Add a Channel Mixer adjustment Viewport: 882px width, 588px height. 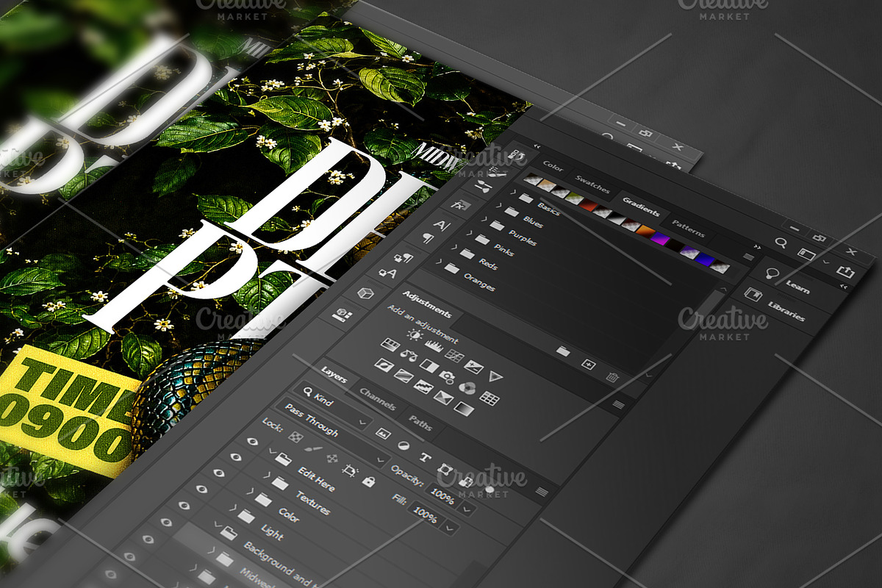tap(467, 387)
